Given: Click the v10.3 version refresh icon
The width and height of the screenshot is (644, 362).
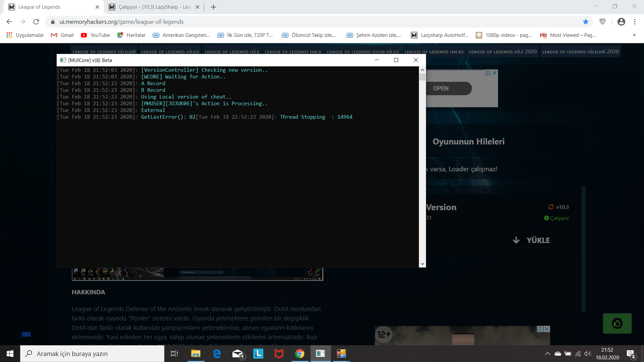Looking at the screenshot, I should tap(551, 207).
